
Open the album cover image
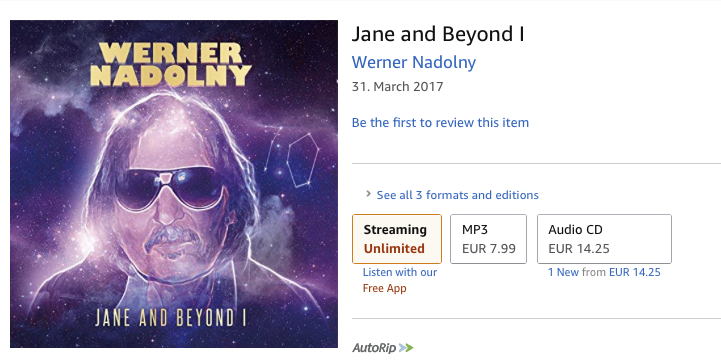(174, 184)
